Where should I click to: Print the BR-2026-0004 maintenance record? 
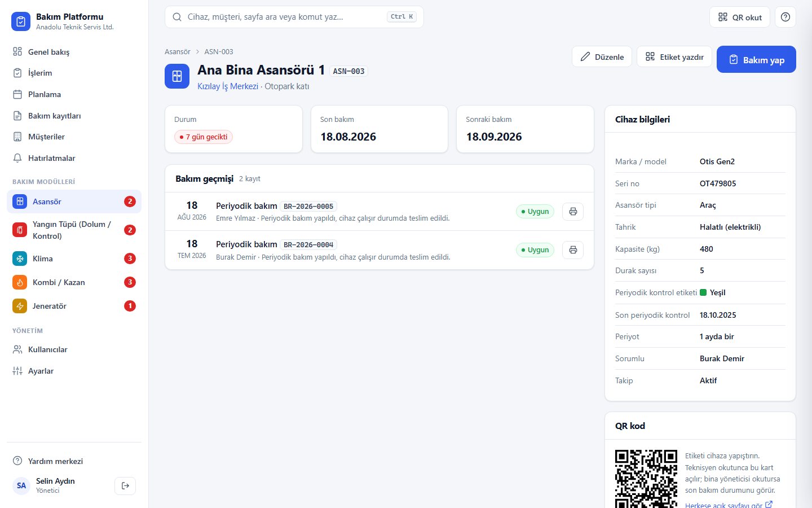[x=573, y=250]
